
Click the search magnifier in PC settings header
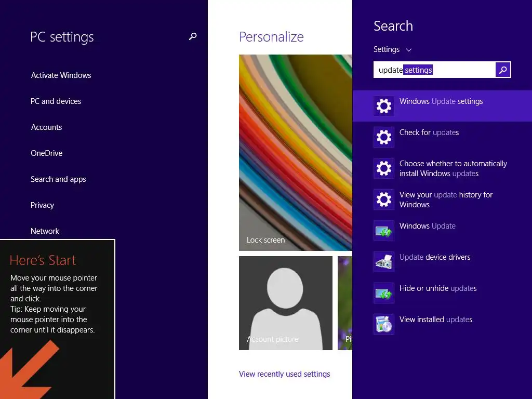193,36
